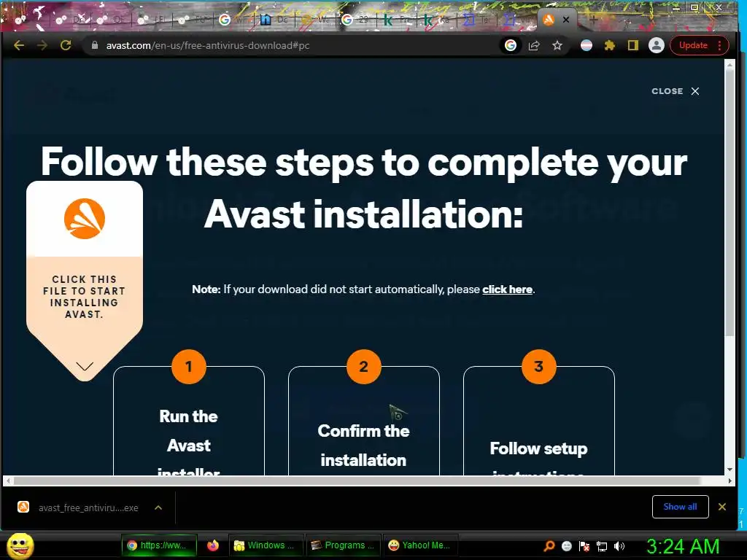Open the smiley Start button

[x=20, y=545]
